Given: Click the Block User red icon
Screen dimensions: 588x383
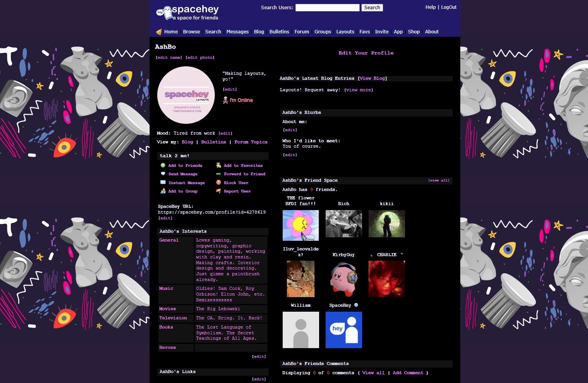Looking at the screenshot, I should [x=218, y=182].
